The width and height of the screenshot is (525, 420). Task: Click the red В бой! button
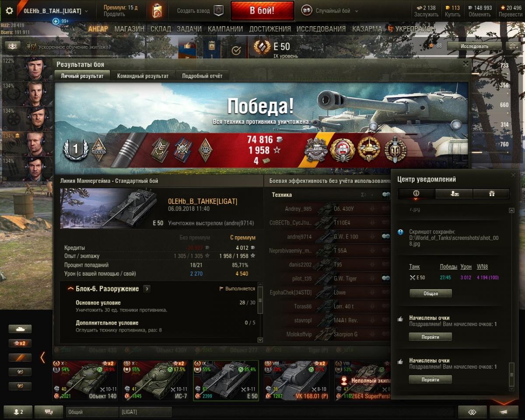[x=262, y=11]
